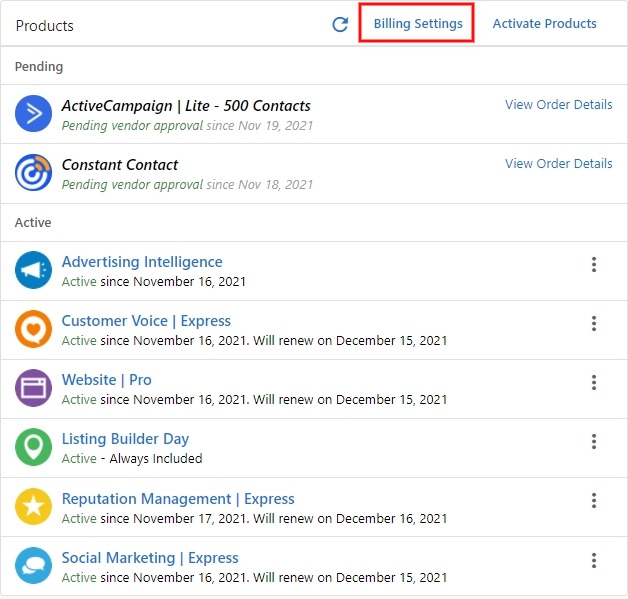Open Social Marketing | Express product
This screenshot has height=599, width=628.
point(150,558)
